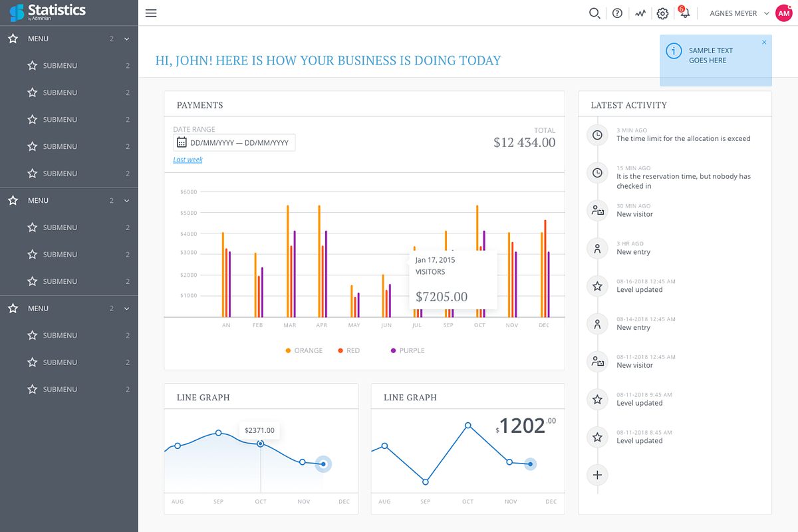Open the settings gear icon
This screenshot has height=532, width=798.
click(x=662, y=13)
